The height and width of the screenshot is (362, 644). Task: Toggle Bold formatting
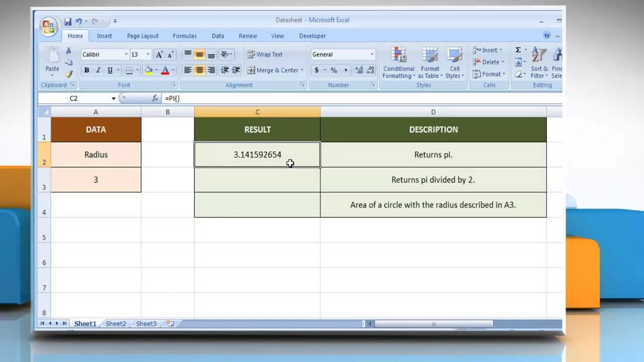(87, 70)
